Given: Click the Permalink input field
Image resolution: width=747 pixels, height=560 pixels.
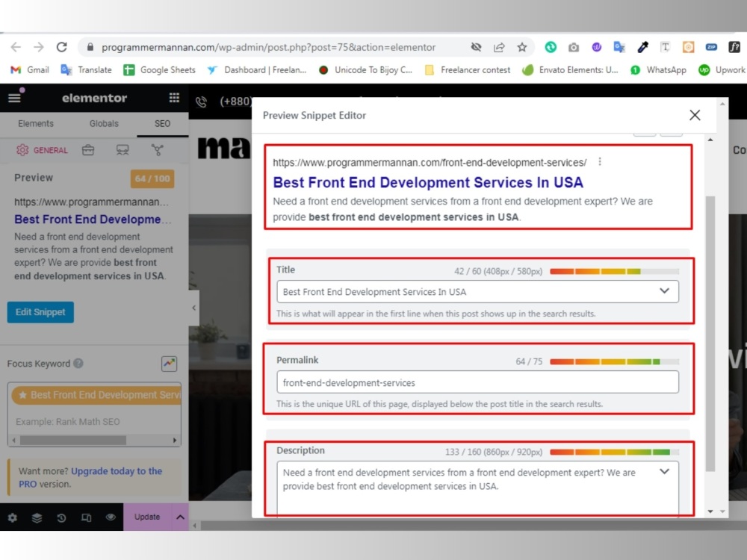Looking at the screenshot, I should (x=477, y=382).
